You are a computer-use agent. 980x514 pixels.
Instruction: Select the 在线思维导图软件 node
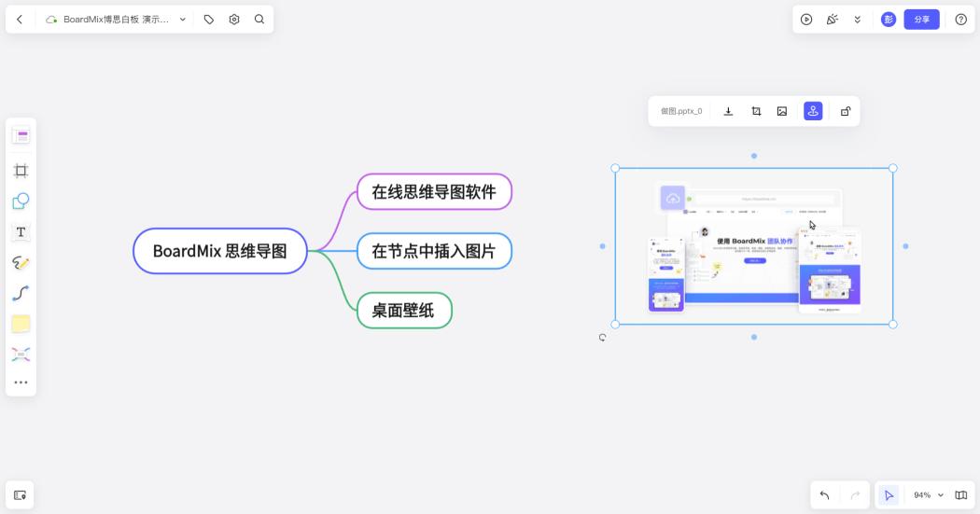pos(434,192)
